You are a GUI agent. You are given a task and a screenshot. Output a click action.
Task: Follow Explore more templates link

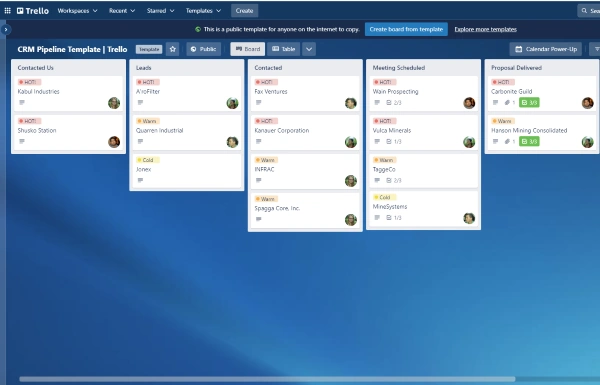click(485, 29)
